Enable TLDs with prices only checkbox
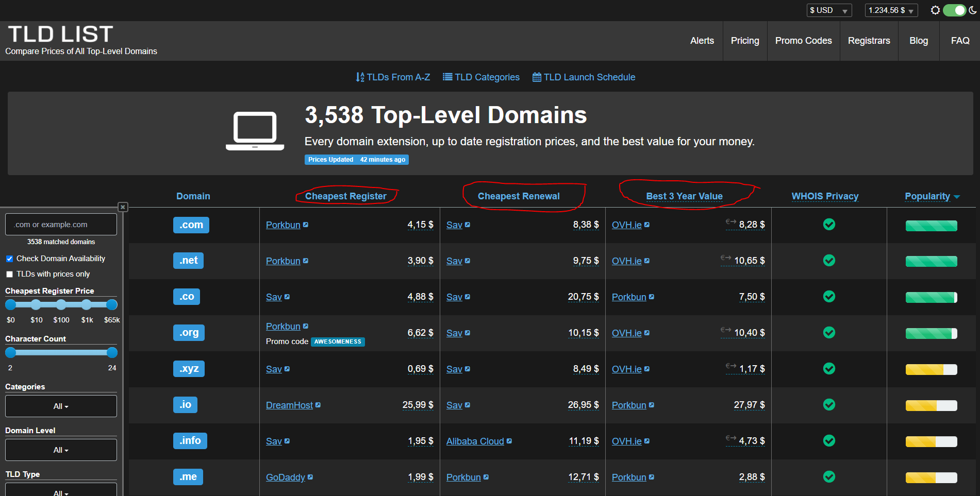Screen dimensions: 980x496 9,274
